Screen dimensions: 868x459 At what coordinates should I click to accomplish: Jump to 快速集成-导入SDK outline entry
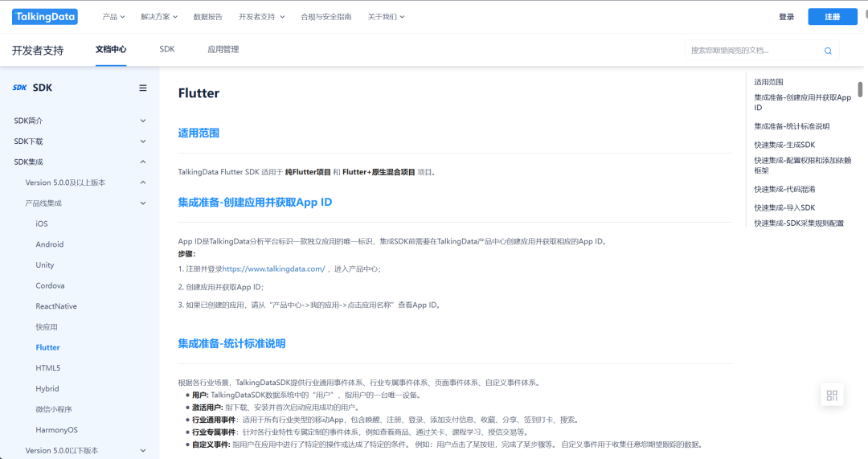784,207
